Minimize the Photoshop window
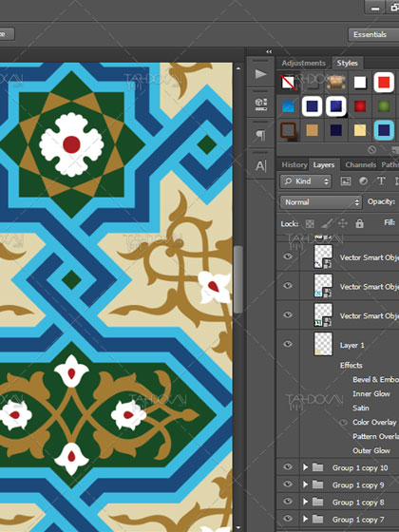 pyautogui.click(x=375, y=9)
